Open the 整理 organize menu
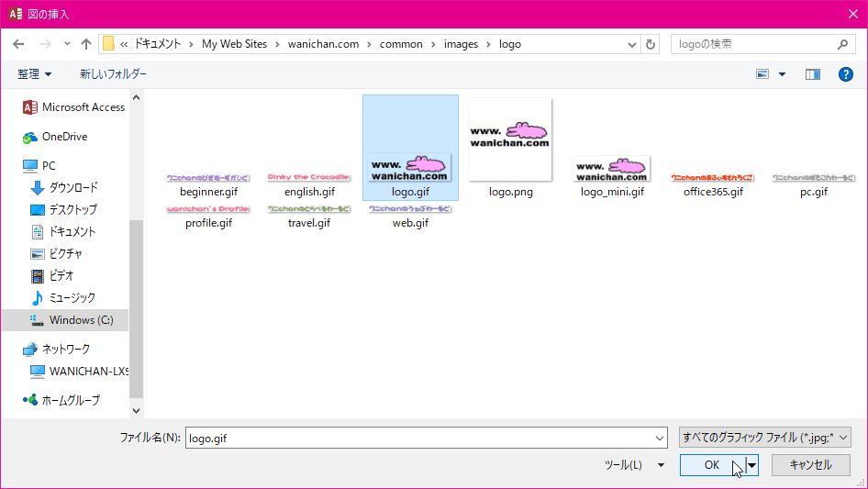 tap(34, 74)
